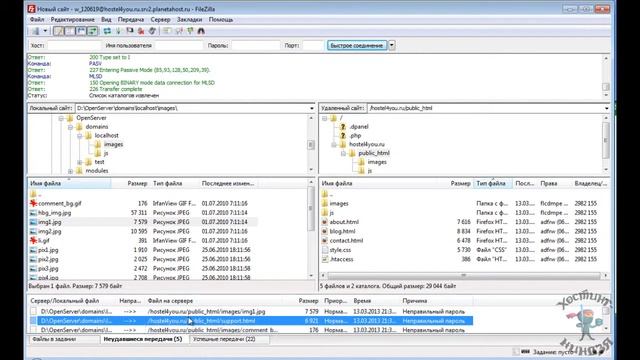Open the Site Manager icon
Image resolution: width=640 pixels, height=360 pixels.
(x=36, y=31)
